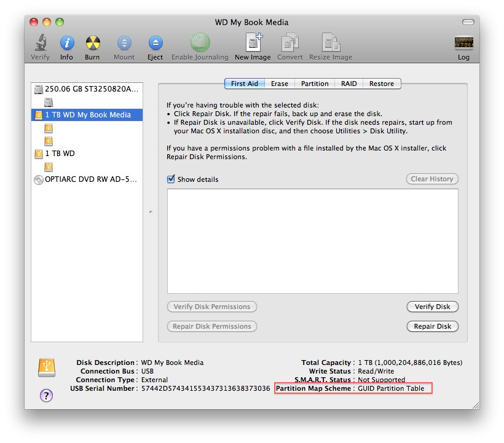Switch to the Restore tab
Image resolution: width=504 pixels, height=443 pixels.
(x=382, y=84)
